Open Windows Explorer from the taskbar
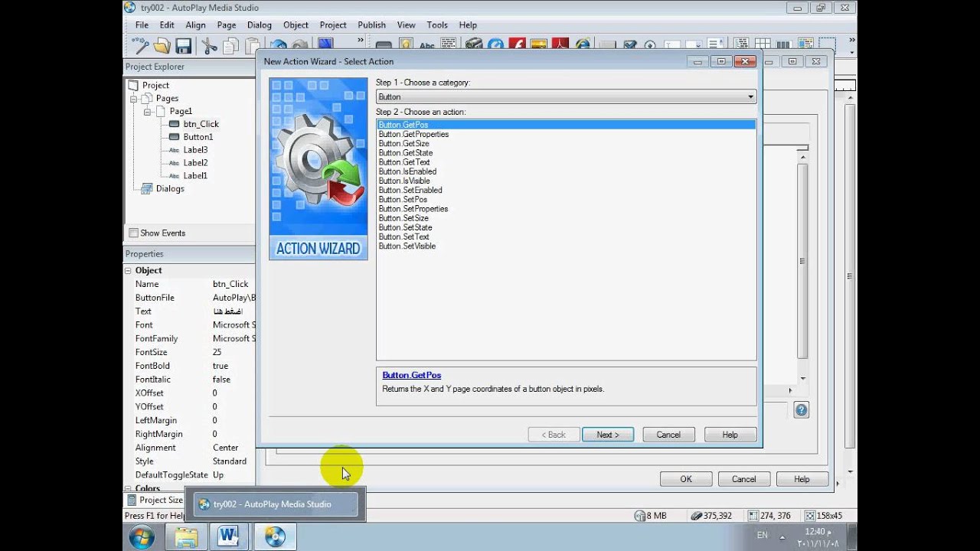The image size is (980, 551). point(186,537)
